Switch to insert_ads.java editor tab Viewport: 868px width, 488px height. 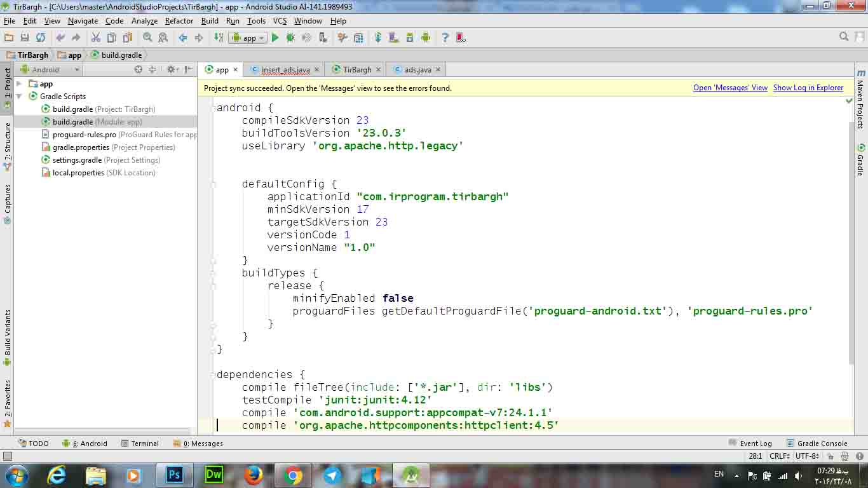[285, 70]
